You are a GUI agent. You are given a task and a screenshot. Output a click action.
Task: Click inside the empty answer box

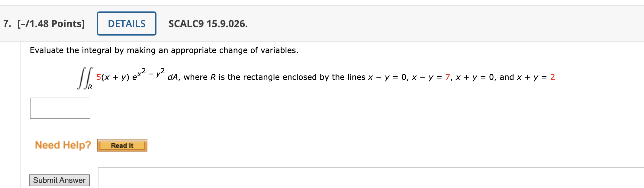pyautogui.click(x=60, y=108)
